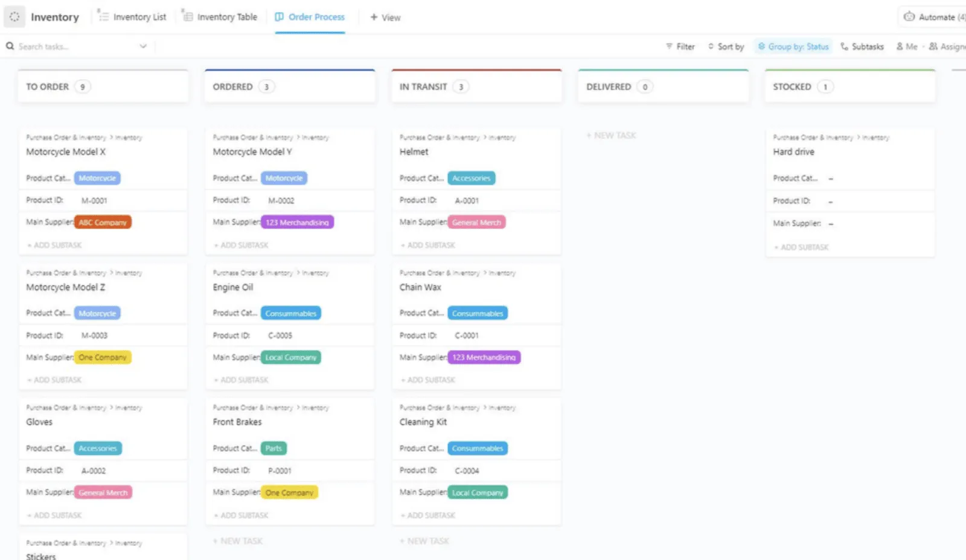Image resolution: width=966 pixels, height=560 pixels.
Task: Add subtask to Motorcycle Model X
Action: [54, 245]
